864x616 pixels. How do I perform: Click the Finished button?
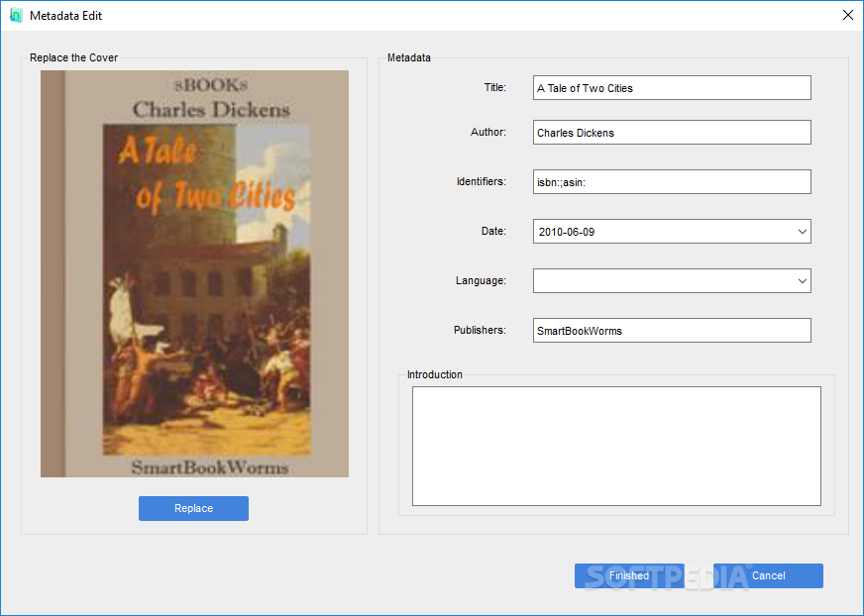629,575
